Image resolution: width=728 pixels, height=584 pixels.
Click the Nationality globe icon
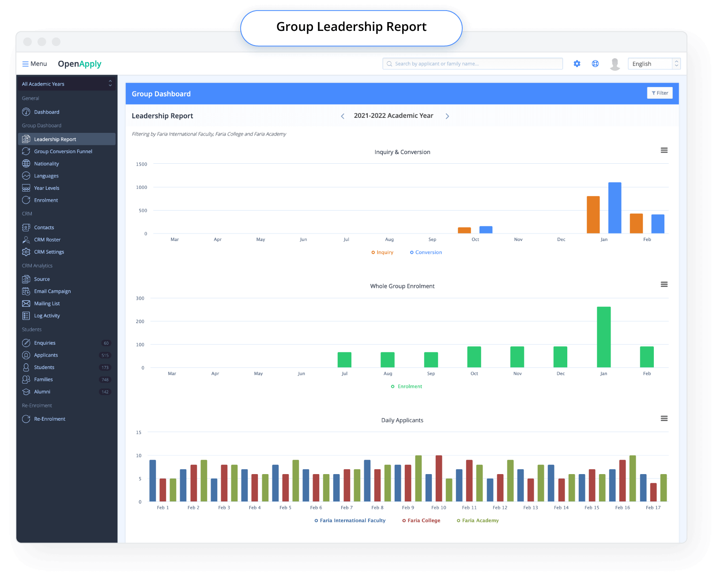point(26,164)
